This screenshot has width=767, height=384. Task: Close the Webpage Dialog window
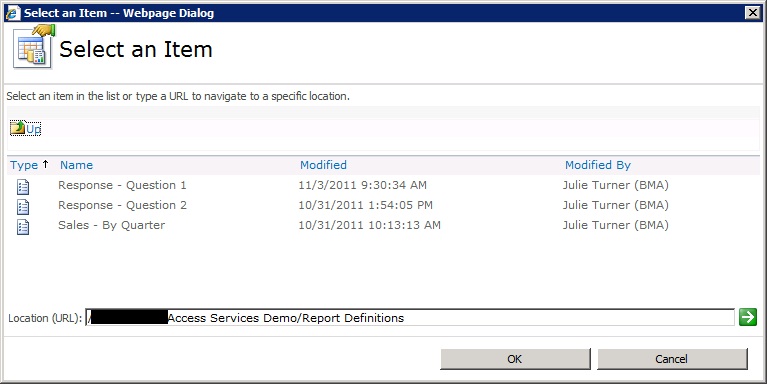(x=753, y=13)
